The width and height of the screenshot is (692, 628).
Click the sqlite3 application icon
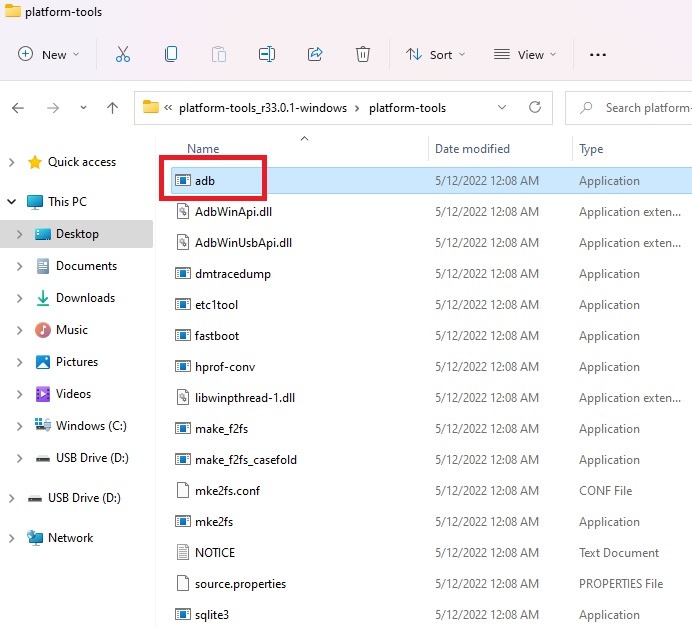coord(183,614)
